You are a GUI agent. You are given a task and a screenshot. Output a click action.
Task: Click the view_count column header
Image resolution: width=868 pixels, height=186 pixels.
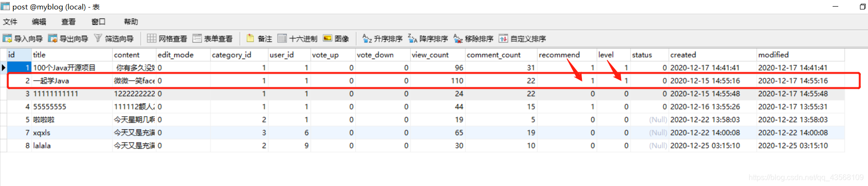click(x=438, y=55)
